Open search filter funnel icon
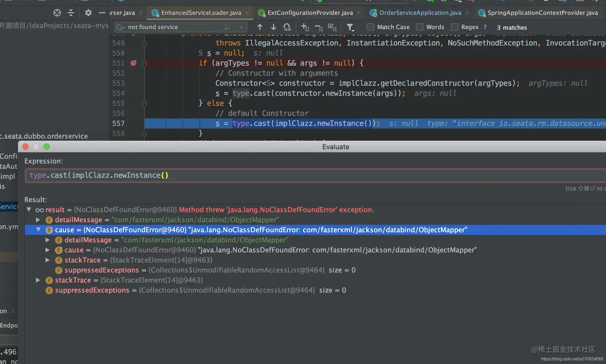The height and width of the screenshot is (364, 606). pos(350,27)
